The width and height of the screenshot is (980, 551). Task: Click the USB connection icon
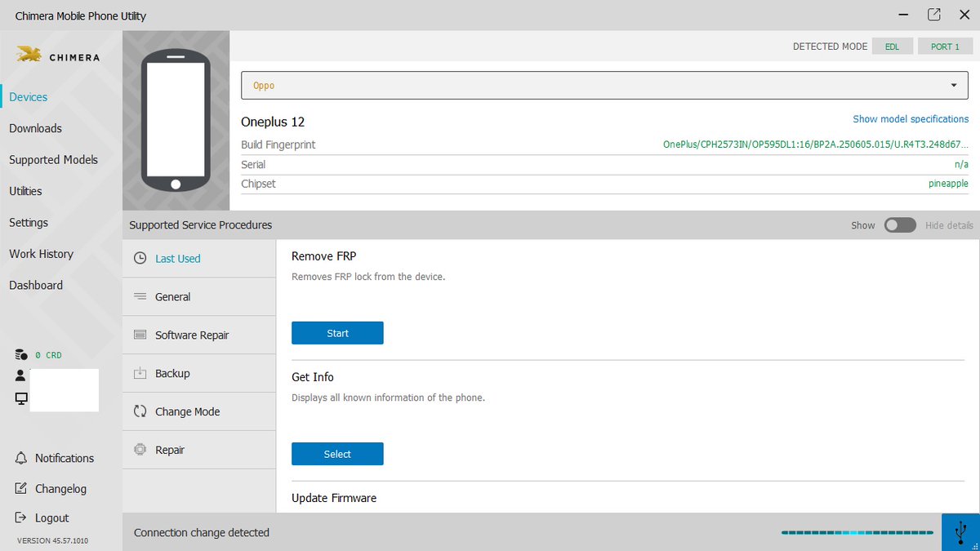point(960,532)
